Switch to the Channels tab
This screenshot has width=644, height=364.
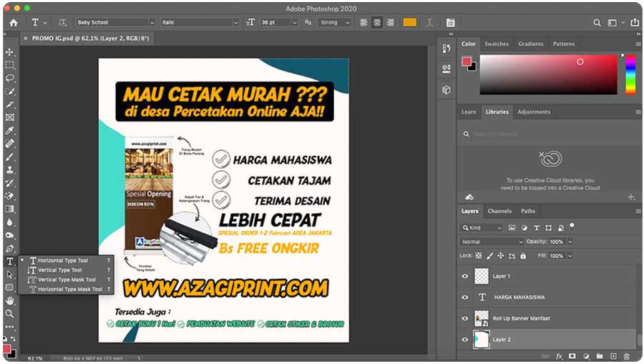(499, 211)
